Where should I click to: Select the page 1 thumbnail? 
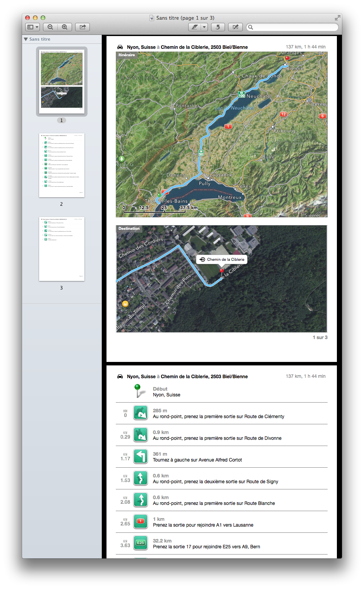62,81
